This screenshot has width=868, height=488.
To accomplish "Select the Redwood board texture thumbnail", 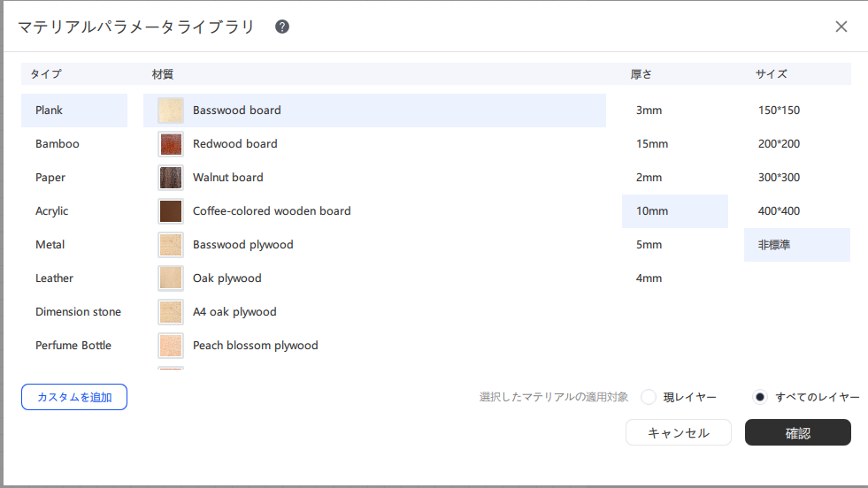I will [170, 144].
